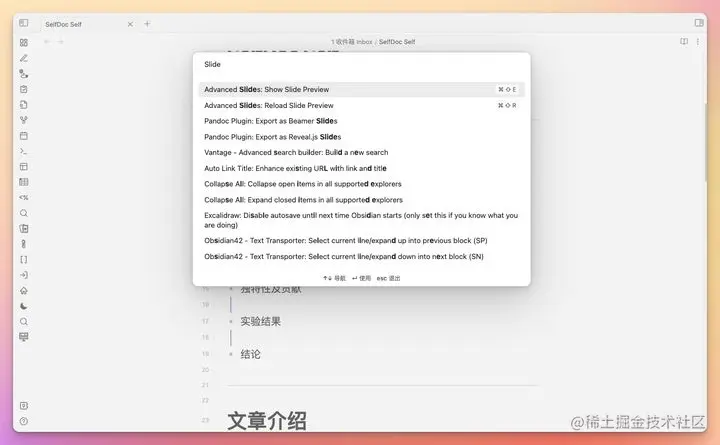
Task: Open the help question mark icon
Action: 24,421
